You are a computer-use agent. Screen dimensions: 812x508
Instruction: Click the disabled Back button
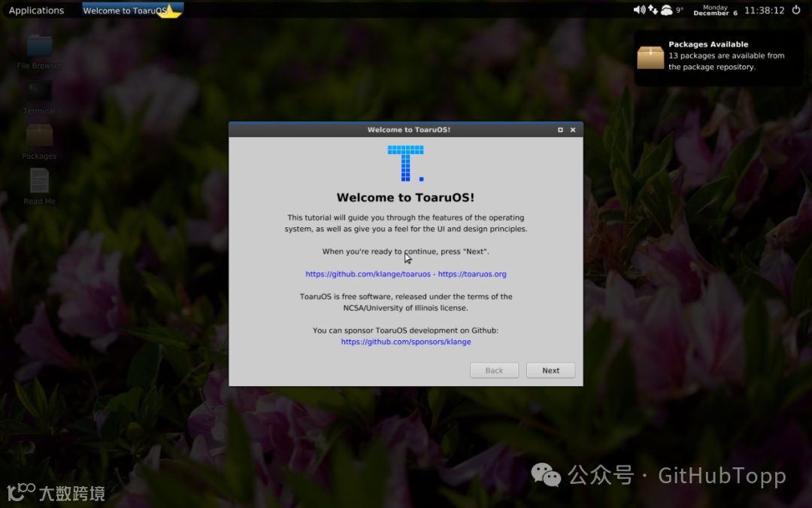tap(494, 370)
